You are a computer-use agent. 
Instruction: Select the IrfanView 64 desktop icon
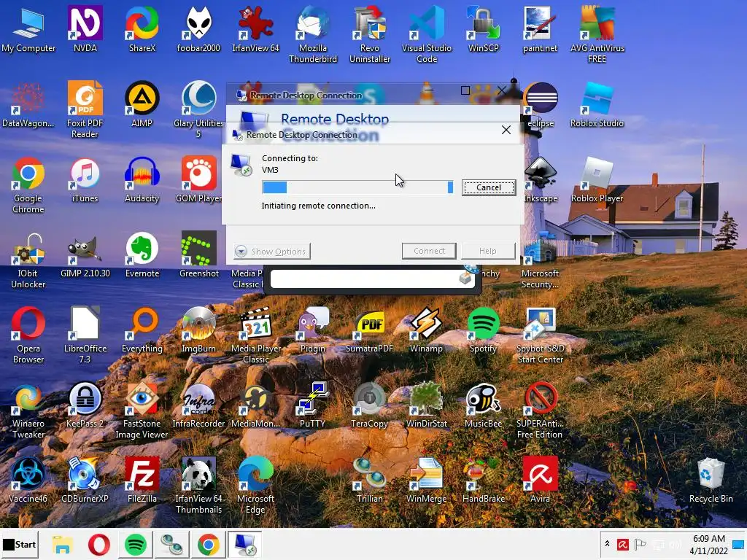click(x=255, y=28)
